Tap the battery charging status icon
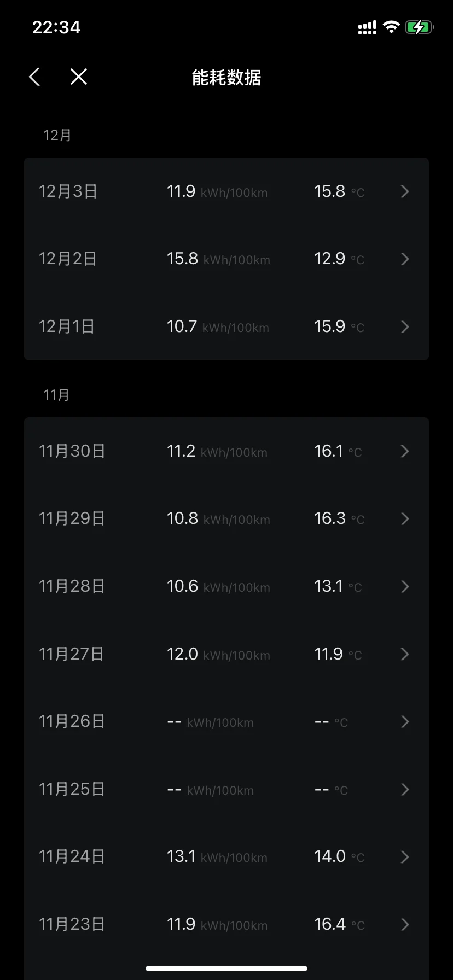Image resolution: width=453 pixels, height=980 pixels. pos(420,27)
